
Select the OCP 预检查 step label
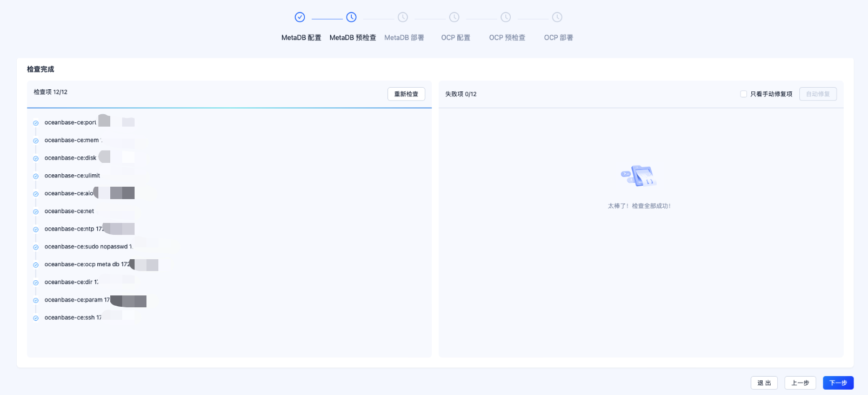click(507, 38)
